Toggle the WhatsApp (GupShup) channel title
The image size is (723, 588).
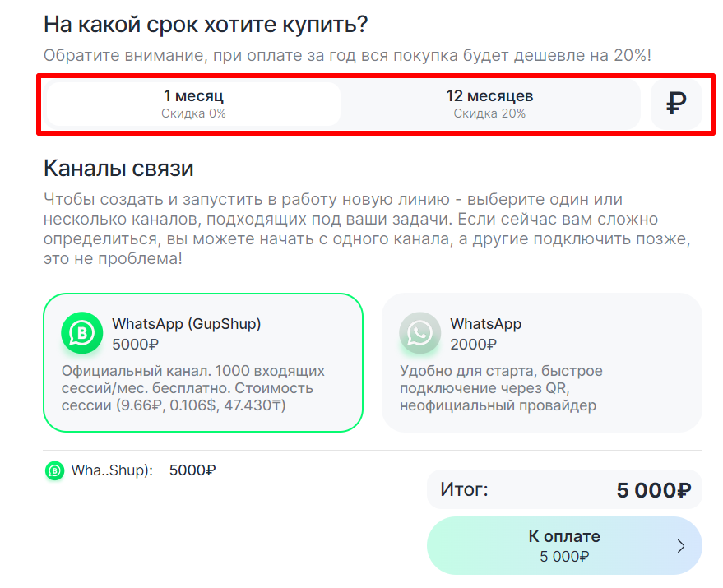pyautogui.click(x=187, y=324)
